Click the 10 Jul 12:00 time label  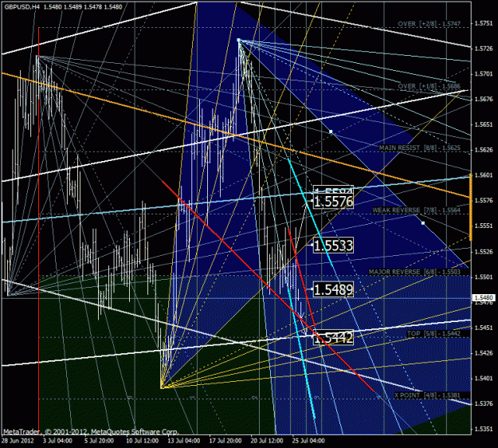tap(142, 441)
